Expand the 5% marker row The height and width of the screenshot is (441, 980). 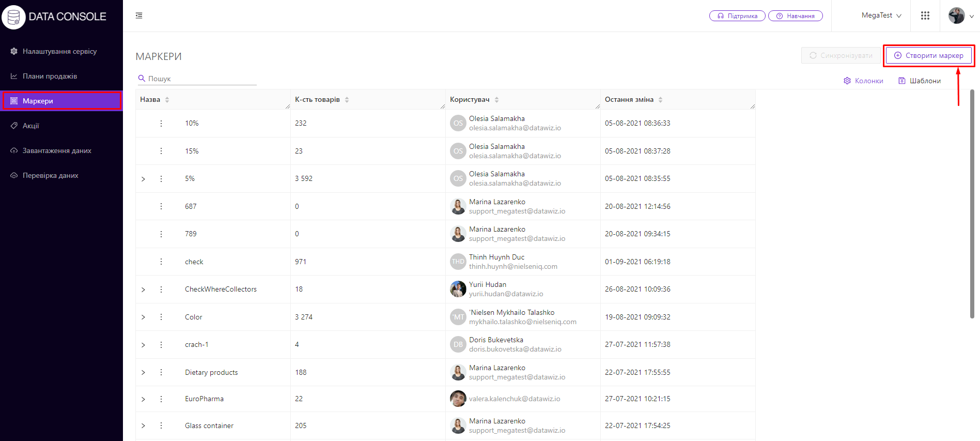click(143, 179)
